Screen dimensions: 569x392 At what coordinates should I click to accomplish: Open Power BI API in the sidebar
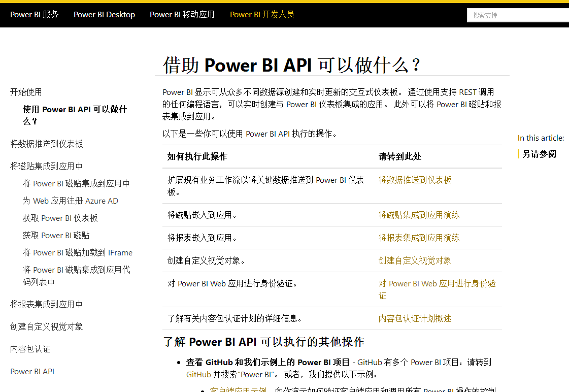point(32,371)
